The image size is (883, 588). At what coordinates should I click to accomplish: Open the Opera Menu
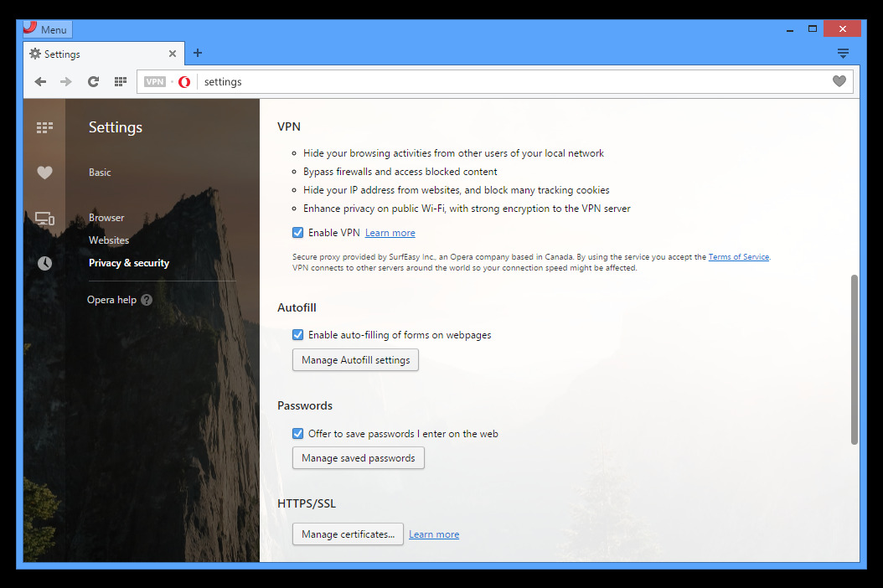click(x=46, y=28)
